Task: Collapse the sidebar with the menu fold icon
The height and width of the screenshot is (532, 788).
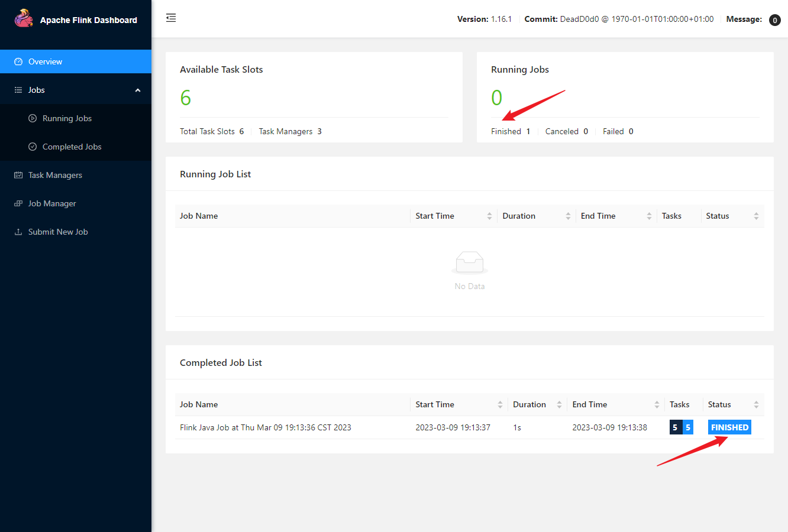Action: click(x=171, y=18)
